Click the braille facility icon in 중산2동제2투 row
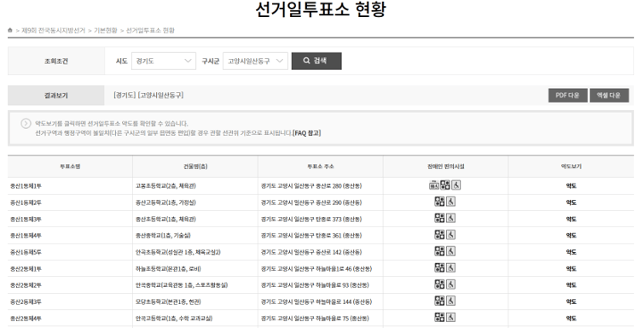This screenshot has height=328, width=644. pyautogui.click(x=439, y=284)
